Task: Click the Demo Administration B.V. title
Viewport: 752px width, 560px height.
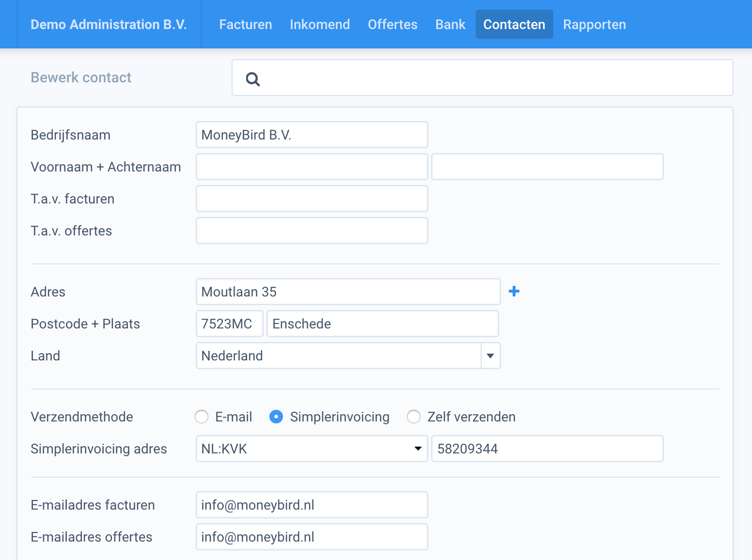Action: tap(109, 24)
